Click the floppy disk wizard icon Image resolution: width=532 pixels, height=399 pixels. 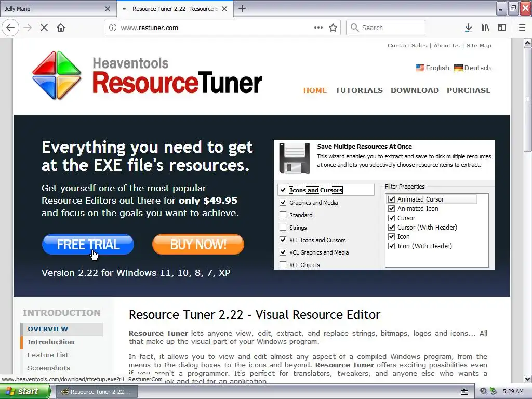coord(294,158)
